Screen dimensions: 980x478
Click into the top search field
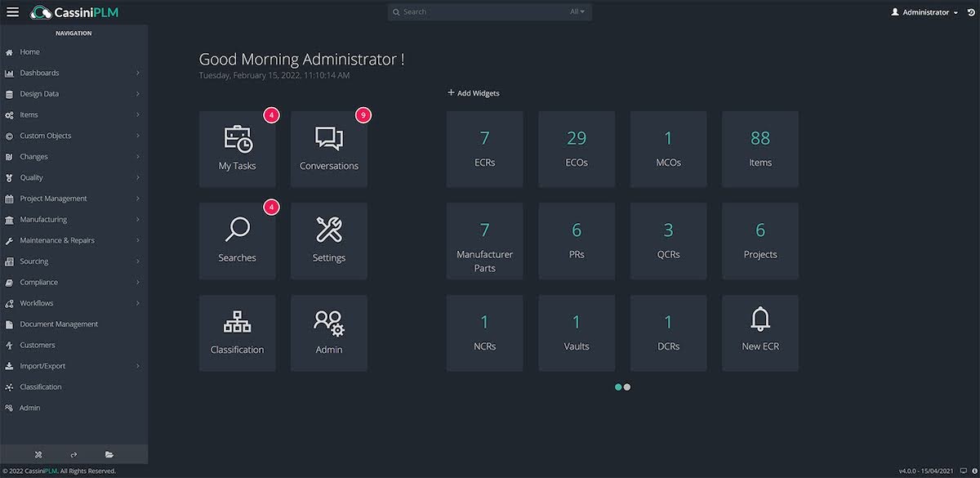coord(482,12)
